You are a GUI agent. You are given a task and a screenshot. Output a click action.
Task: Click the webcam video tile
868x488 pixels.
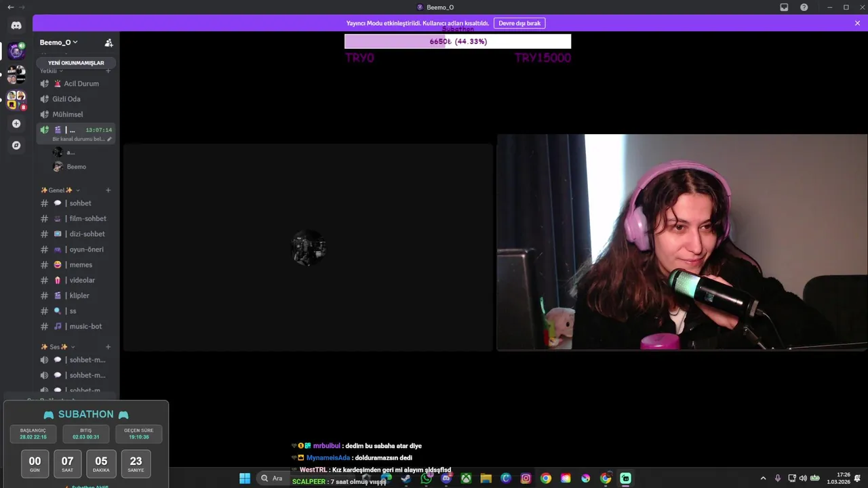pos(682,242)
